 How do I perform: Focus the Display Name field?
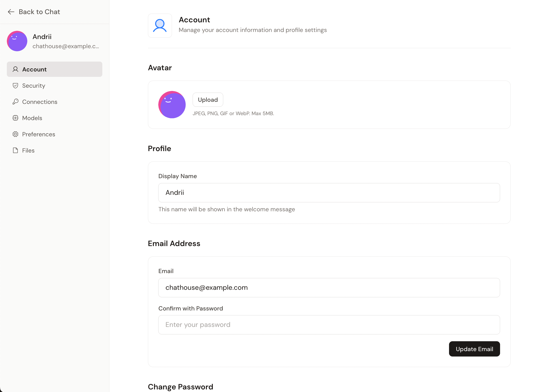pos(329,193)
